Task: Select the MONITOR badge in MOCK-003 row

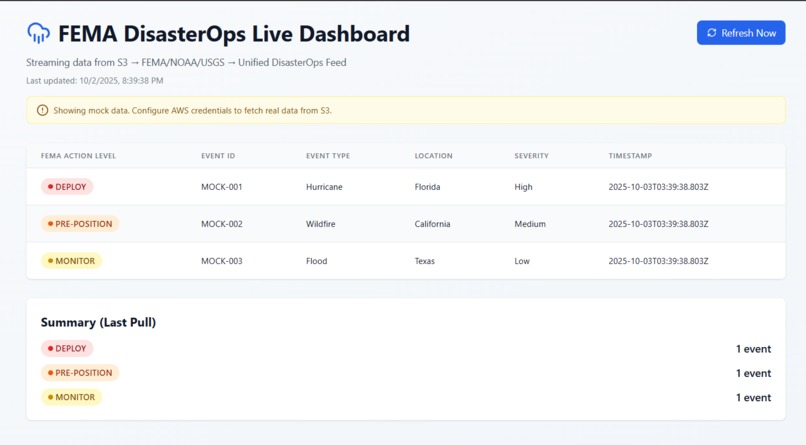Action: 71,261
